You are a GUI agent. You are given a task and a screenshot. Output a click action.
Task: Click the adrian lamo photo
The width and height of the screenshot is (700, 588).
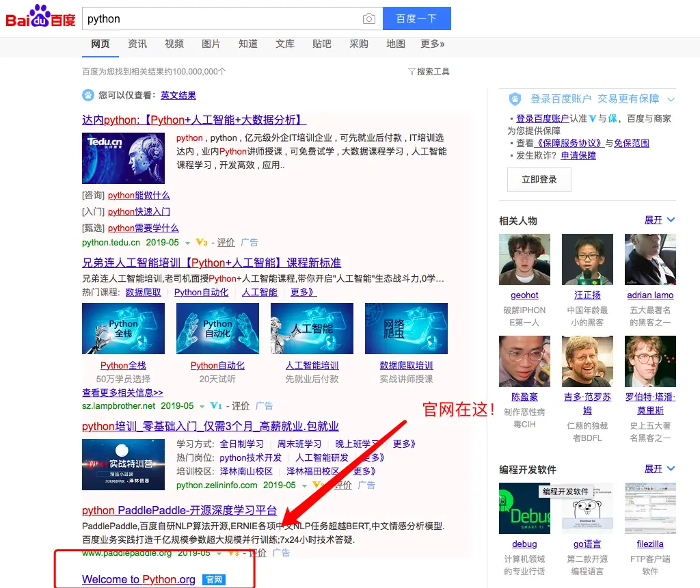click(x=651, y=259)
